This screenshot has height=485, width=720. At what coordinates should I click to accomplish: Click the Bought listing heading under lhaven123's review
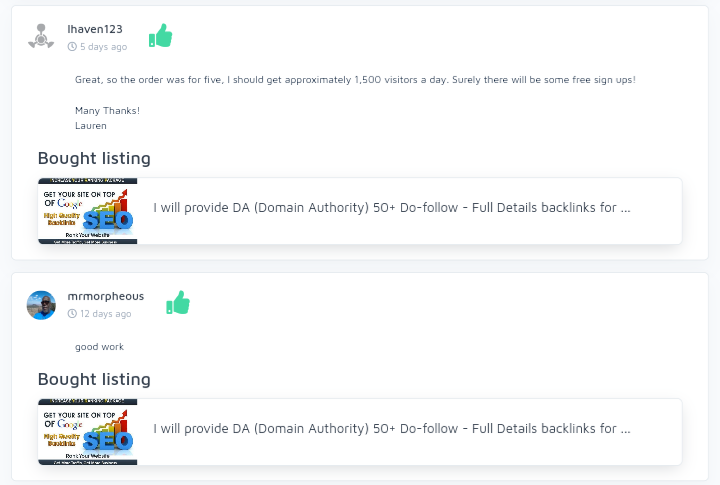[94, 158]
